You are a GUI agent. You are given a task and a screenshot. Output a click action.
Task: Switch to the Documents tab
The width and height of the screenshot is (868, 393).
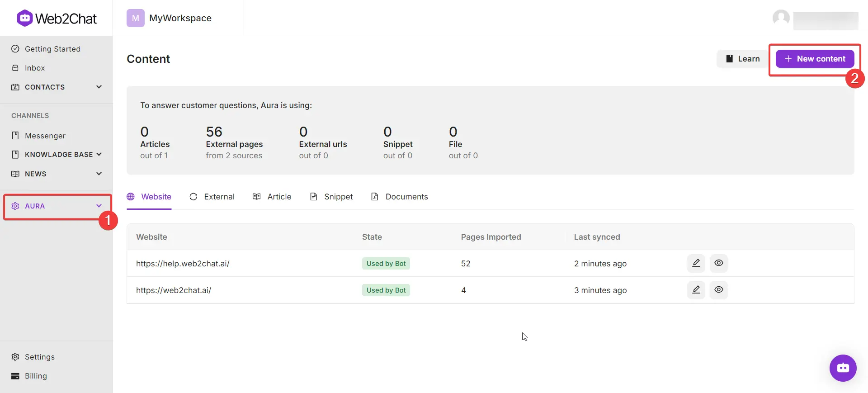tap(400, 197)
